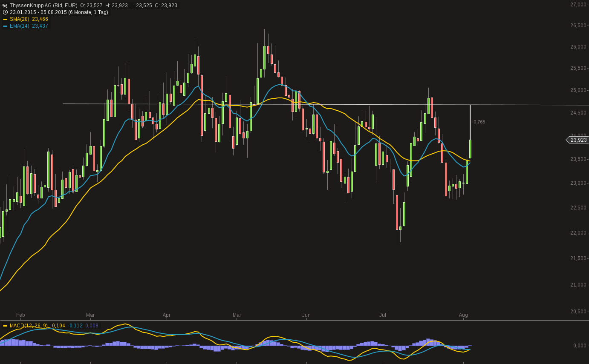Click the EMA value '23,437'
The image size is (589, 364).
pyautogui.click(x=40, y=26)
